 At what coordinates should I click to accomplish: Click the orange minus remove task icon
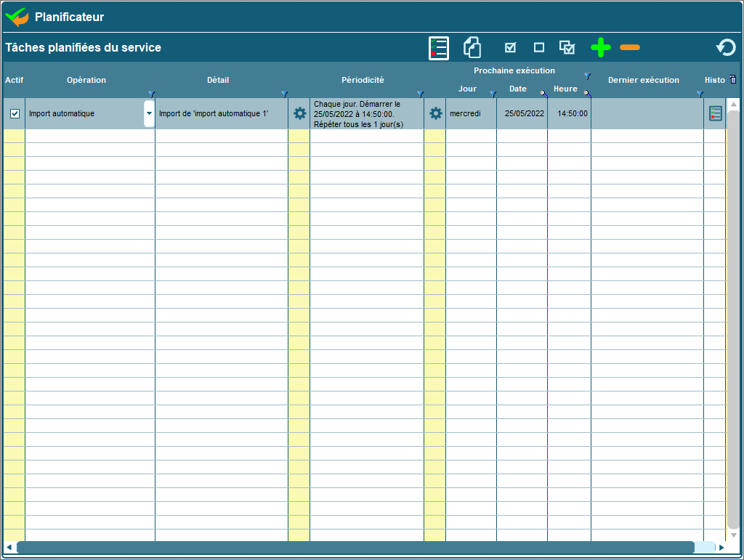click(630, 48)
